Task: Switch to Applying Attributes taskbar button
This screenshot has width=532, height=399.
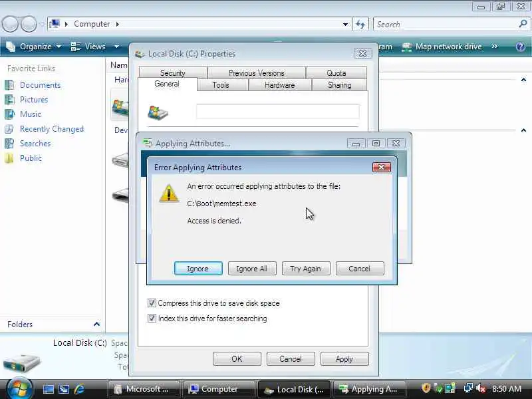Action: coord(370,389)
